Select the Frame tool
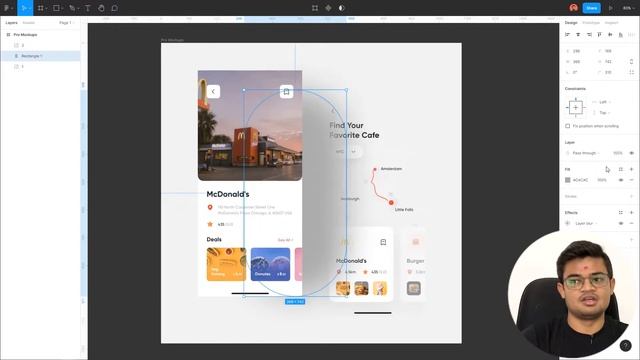 [x=40, y=8]
